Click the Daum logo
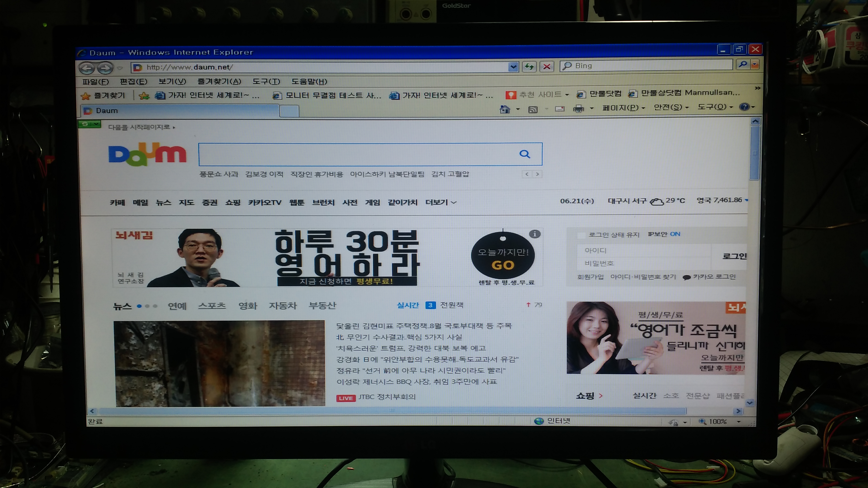868x488 pixels. [x=147, y=154]
